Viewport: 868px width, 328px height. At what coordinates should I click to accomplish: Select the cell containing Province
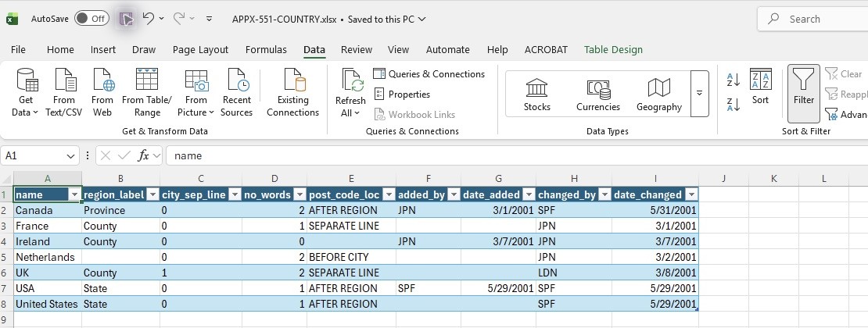coord(120,210)
